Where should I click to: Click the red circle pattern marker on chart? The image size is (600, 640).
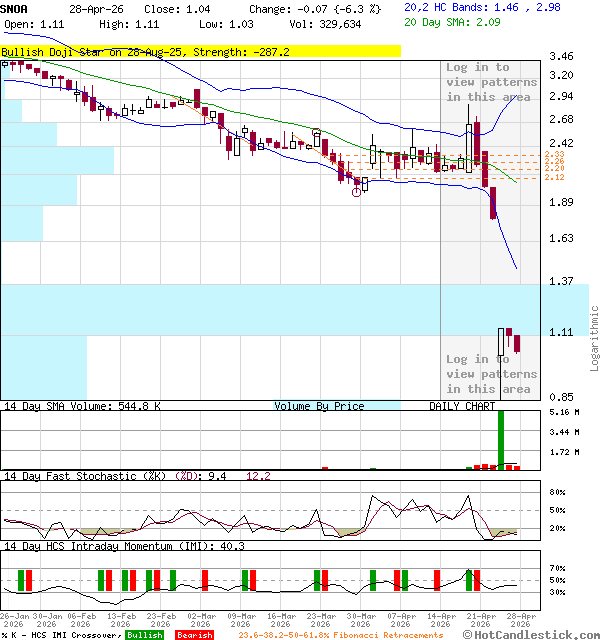point(356,193)
